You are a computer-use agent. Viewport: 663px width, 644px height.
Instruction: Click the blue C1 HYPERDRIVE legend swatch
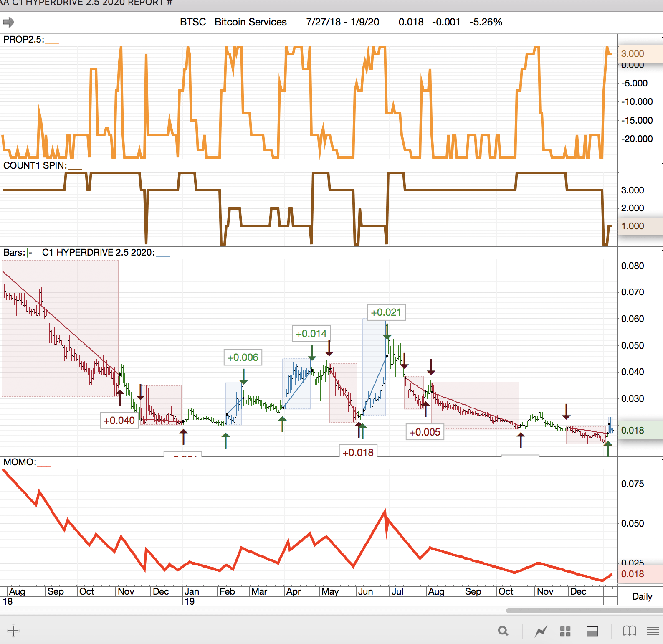click(163, 256)
